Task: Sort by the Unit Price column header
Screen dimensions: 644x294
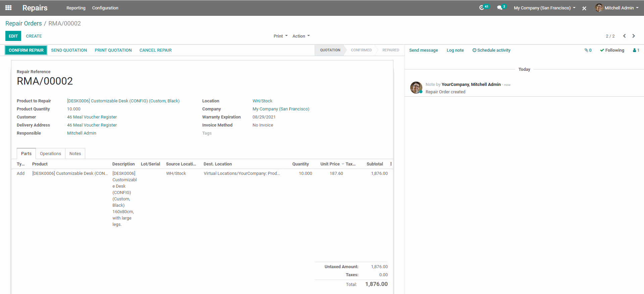Action: tap(330, 164)
